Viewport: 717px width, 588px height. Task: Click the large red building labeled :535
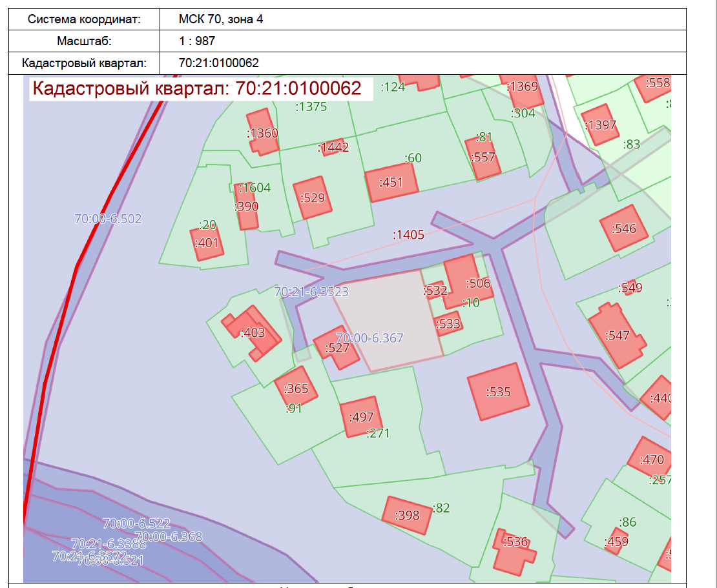pos(498,391)
